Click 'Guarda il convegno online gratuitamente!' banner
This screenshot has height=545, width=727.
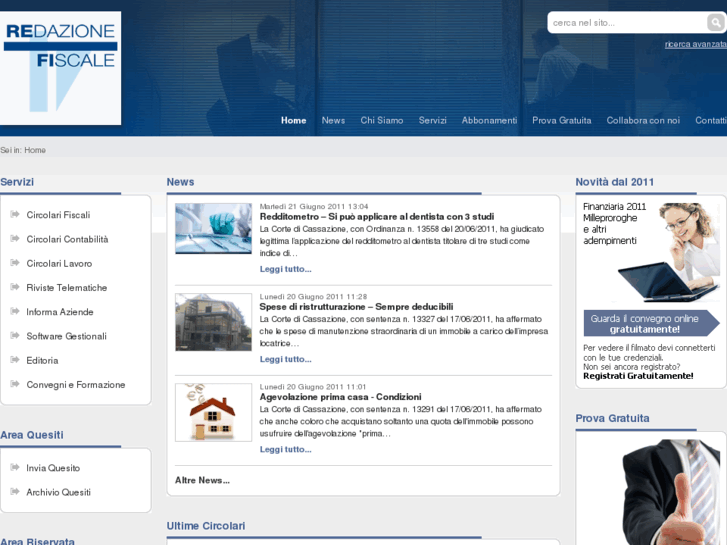[x=651, y=323]
